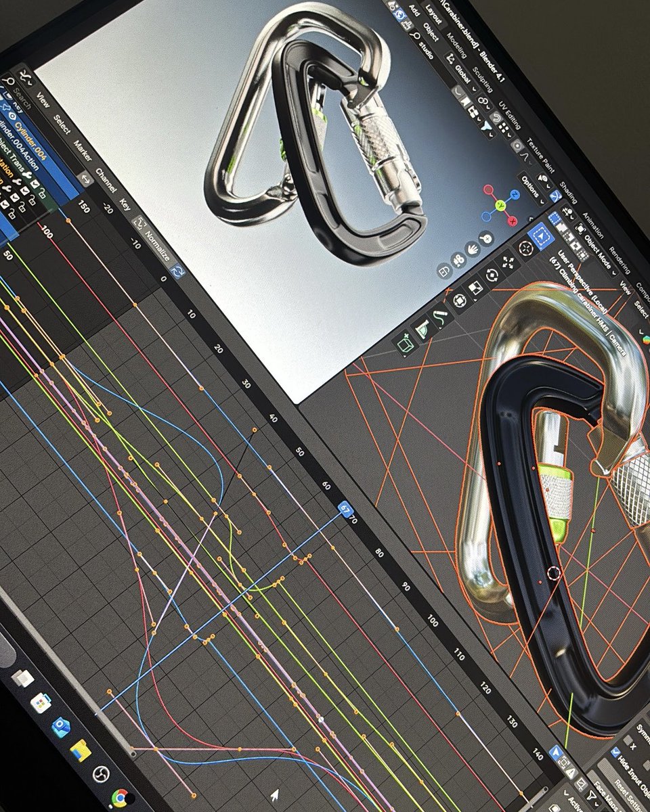This screenshot has width=650, height=812.
Task: Open the Add menu in viewport header
Action: click(x=414, y=10)
